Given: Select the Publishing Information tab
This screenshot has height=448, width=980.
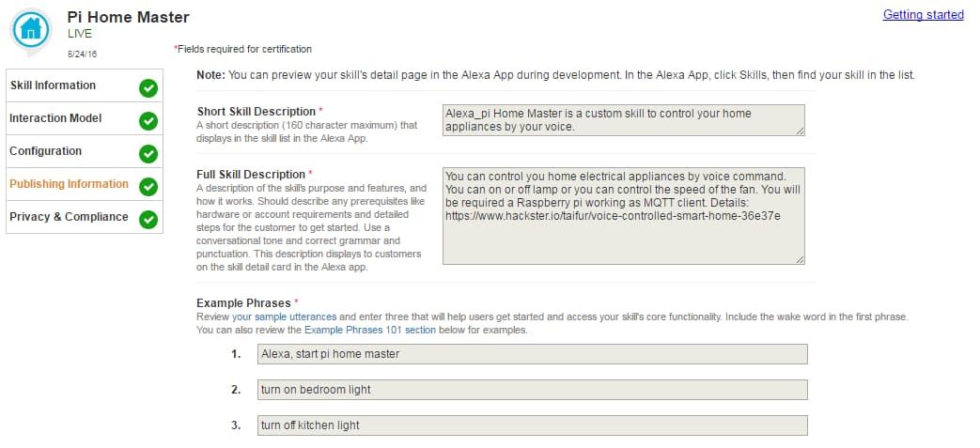Looking at the screenshot, I should (x=69, y=184).
